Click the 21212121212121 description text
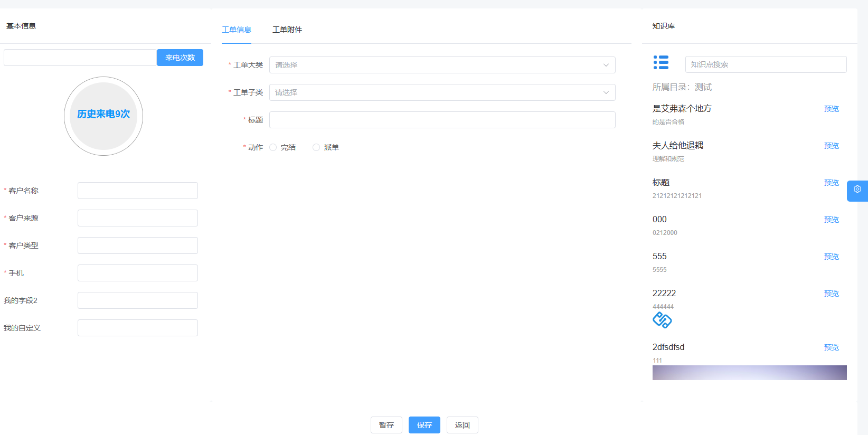The height and width of the screenshot is (435, 868). (x=677, y=196)
